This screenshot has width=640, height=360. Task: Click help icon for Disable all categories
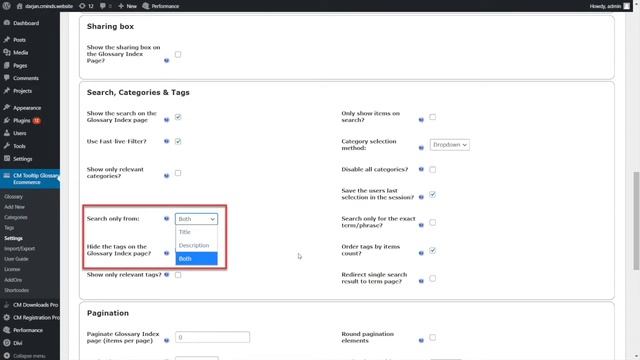click(421, 169)
